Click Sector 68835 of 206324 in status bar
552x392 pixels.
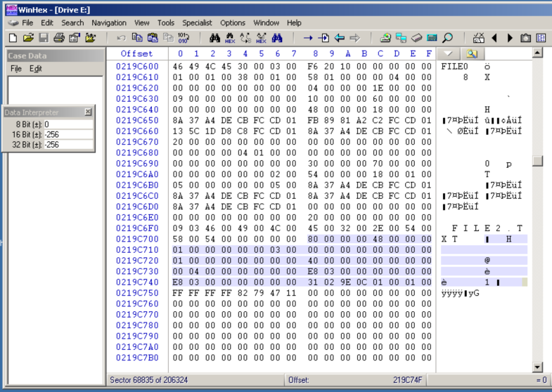tap(149, 380)
